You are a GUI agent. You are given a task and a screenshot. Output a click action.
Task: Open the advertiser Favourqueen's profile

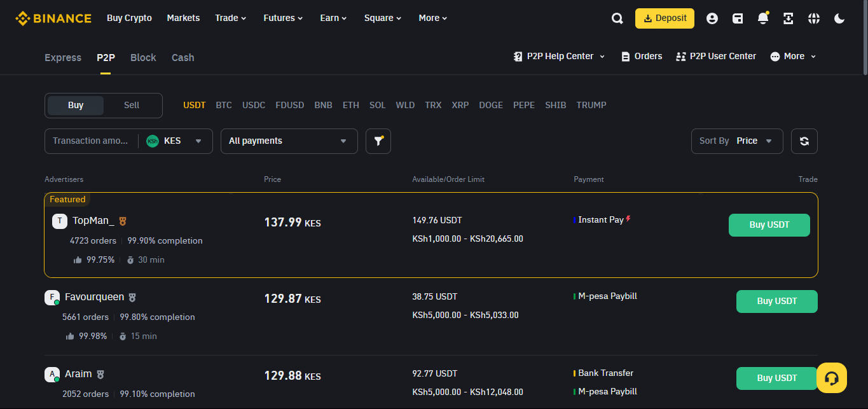[x=94, y=296]
